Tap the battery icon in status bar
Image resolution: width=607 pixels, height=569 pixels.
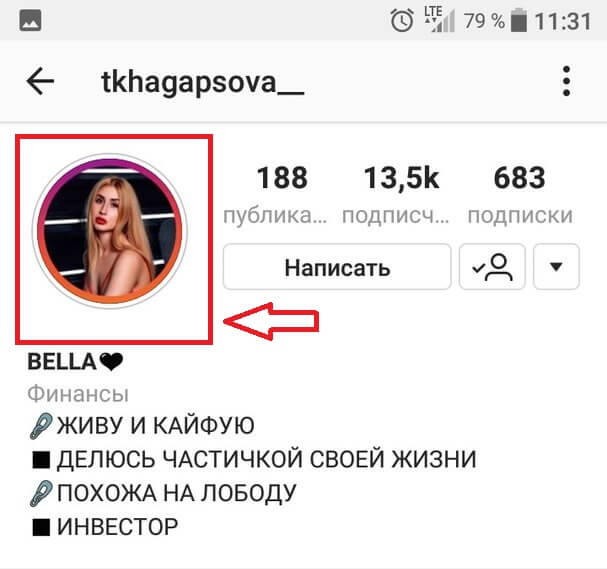tap(519, 21)
